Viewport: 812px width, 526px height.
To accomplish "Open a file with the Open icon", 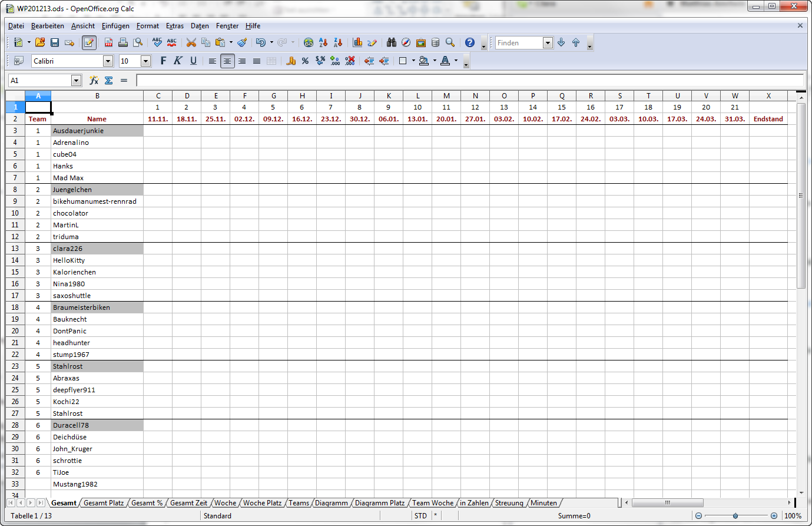I will (40, 42).
